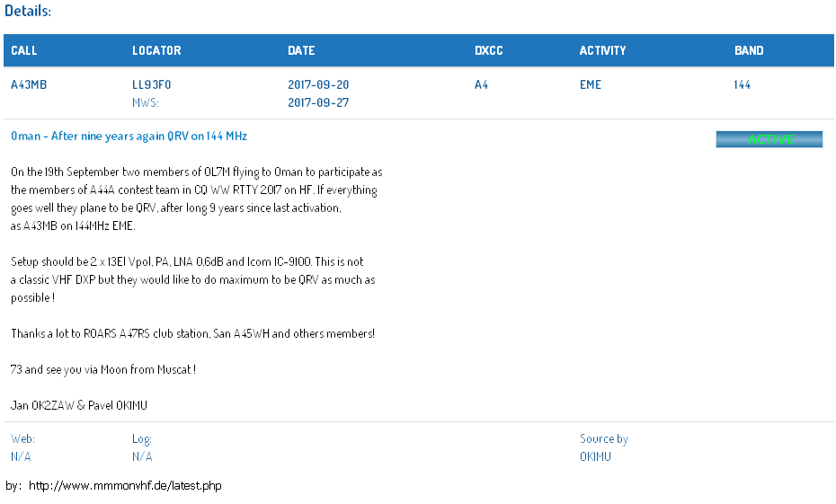This screenshot has height=504, width=836.
Task: Open the mmmonvhf.de latest.php URL
Action: point(125,485)
